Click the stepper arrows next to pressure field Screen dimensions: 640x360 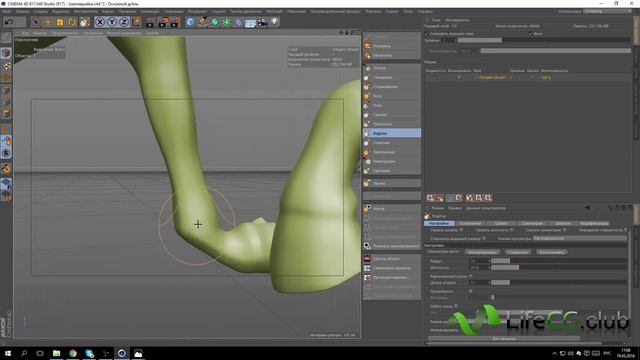tap(489, 268)
